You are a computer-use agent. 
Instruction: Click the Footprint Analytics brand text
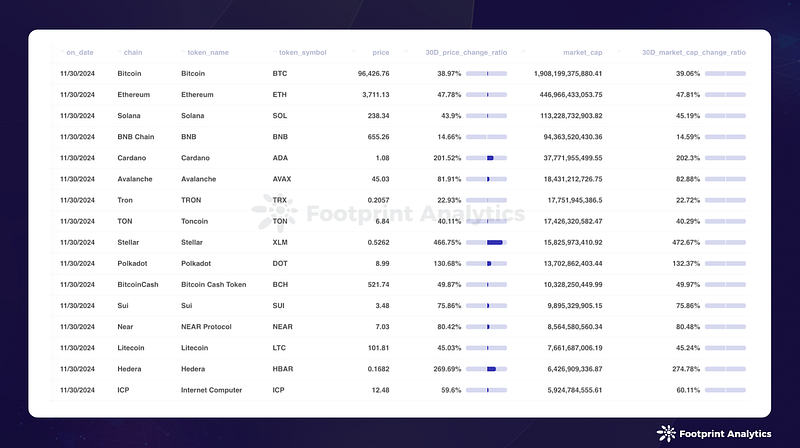pyautogui.click(x=725, y=434)
